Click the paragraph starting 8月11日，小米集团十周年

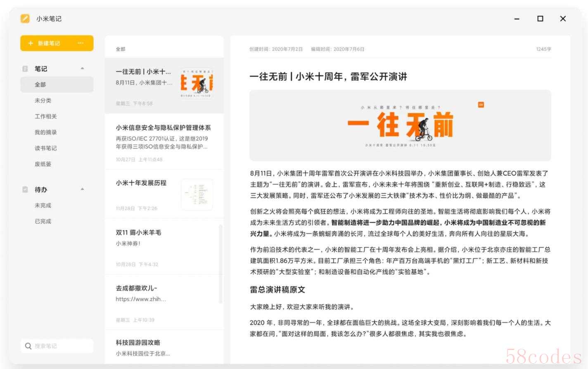pyautogui.click(x=400, y=184)
